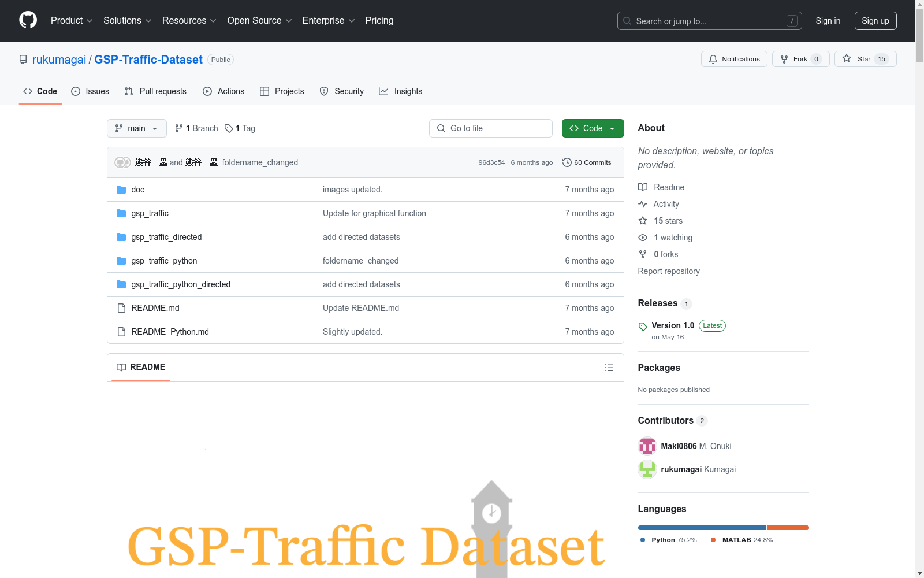Click the GitHub logo icon
Screen dimensions: 924x578
pos(28,20)
